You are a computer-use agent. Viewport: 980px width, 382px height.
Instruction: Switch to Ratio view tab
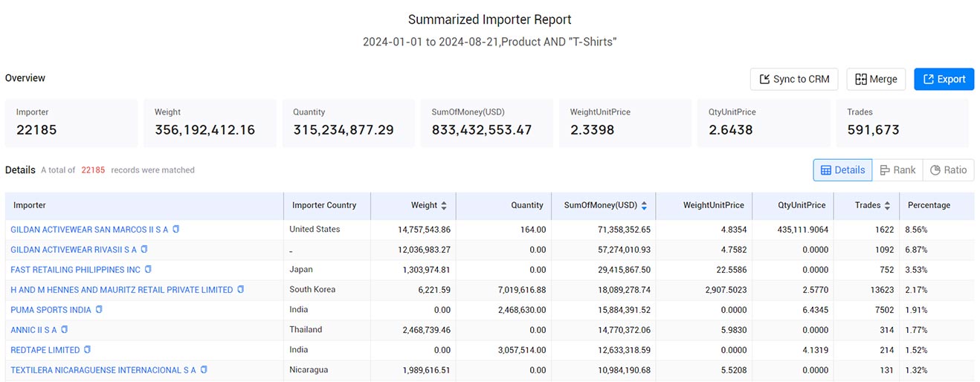[x=948, y=170]
